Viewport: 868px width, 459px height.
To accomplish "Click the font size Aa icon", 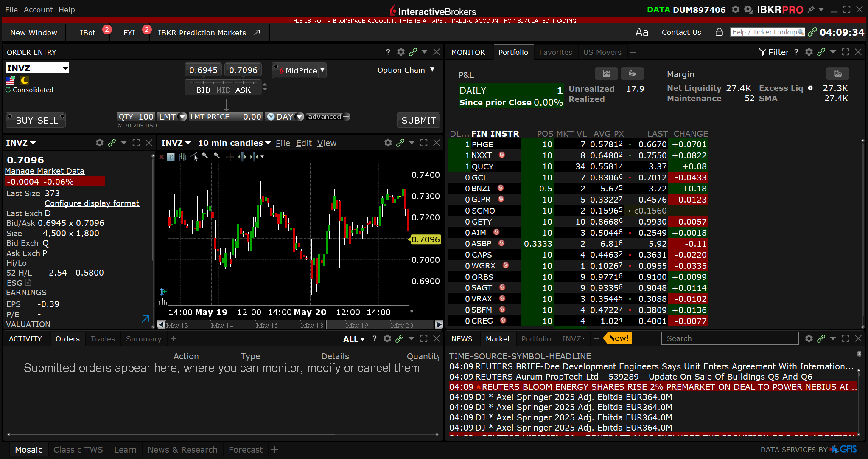I will click(x=641, y=32).
